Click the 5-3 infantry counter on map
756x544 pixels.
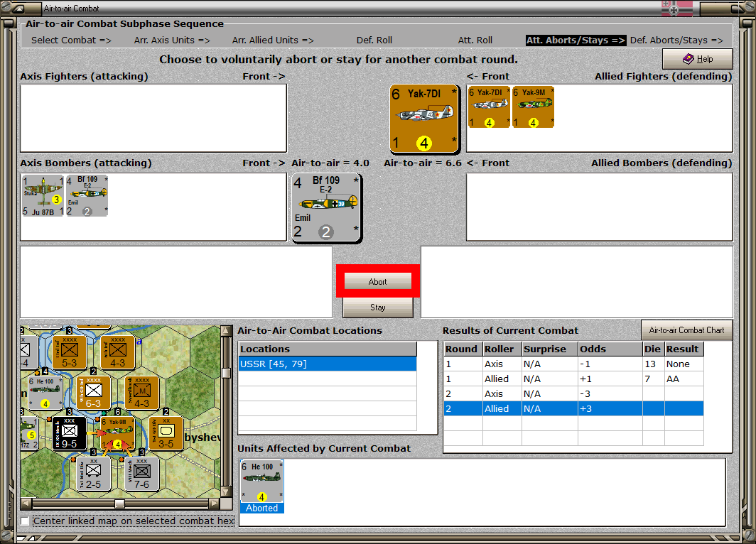point(69,352)
